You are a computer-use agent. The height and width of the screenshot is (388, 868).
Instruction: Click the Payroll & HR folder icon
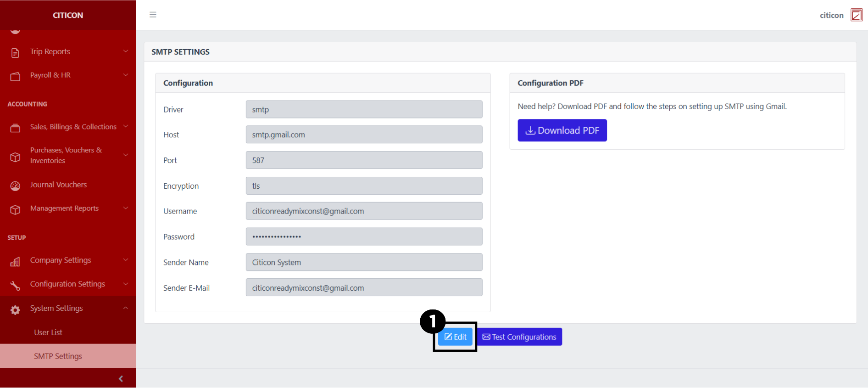click(x=15, y=76)
